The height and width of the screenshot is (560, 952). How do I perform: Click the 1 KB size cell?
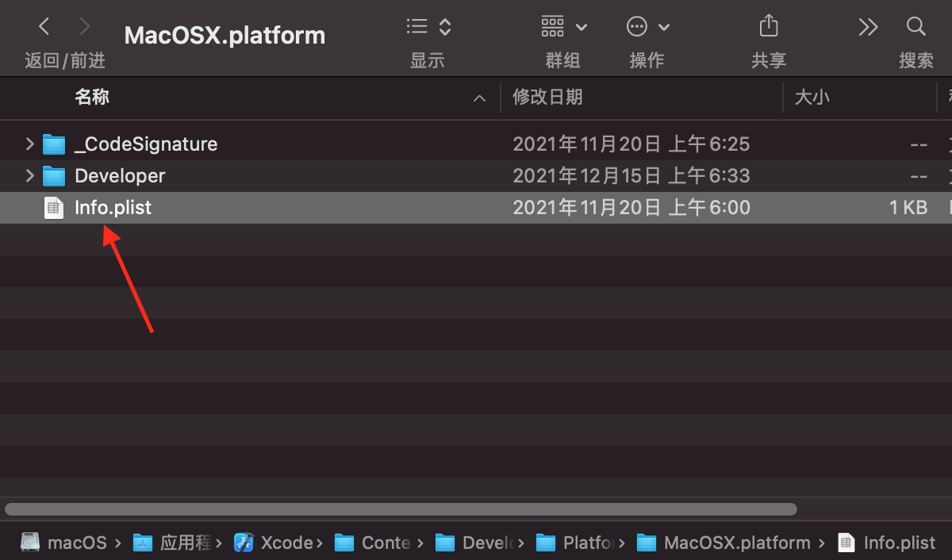coord(908,208)
